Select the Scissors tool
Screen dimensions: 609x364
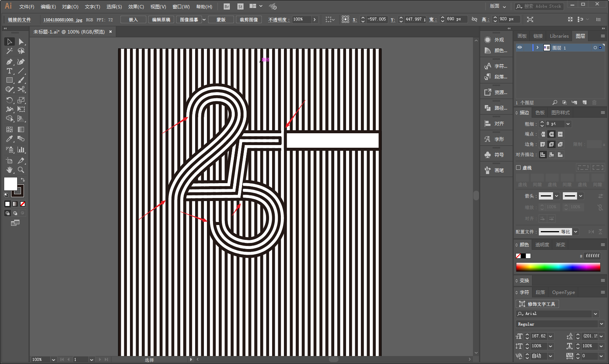21,89
